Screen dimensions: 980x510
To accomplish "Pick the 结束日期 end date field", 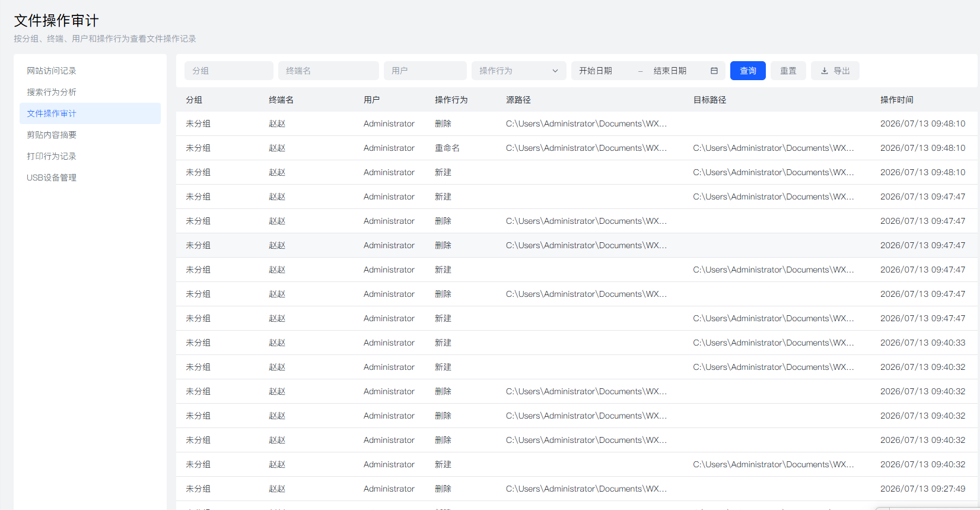I will tap(679, 71).
